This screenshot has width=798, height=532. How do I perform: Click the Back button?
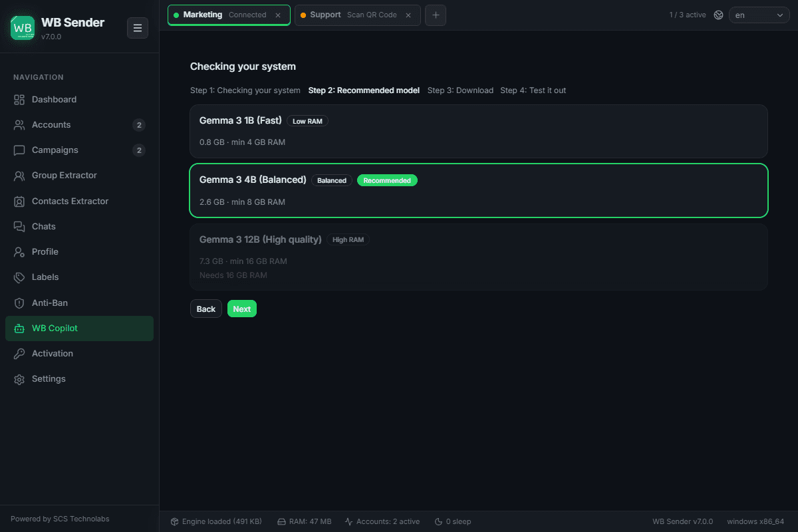coord(206,309)
